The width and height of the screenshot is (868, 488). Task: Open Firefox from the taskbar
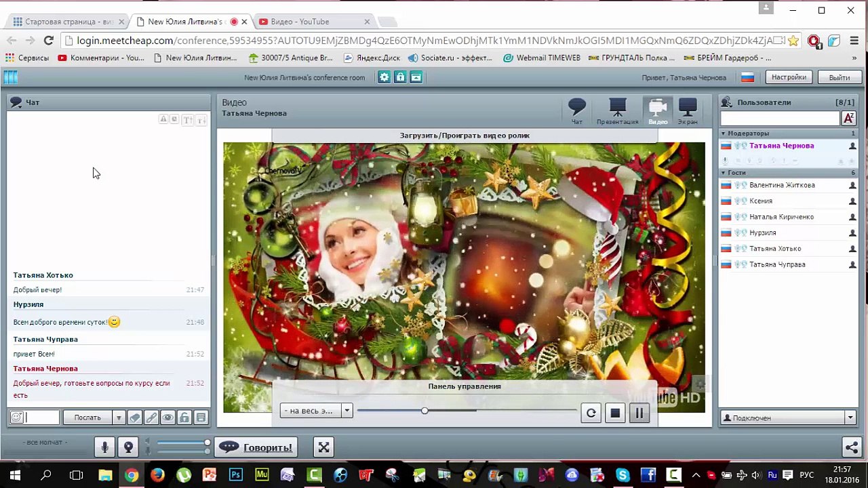(157, 475)
